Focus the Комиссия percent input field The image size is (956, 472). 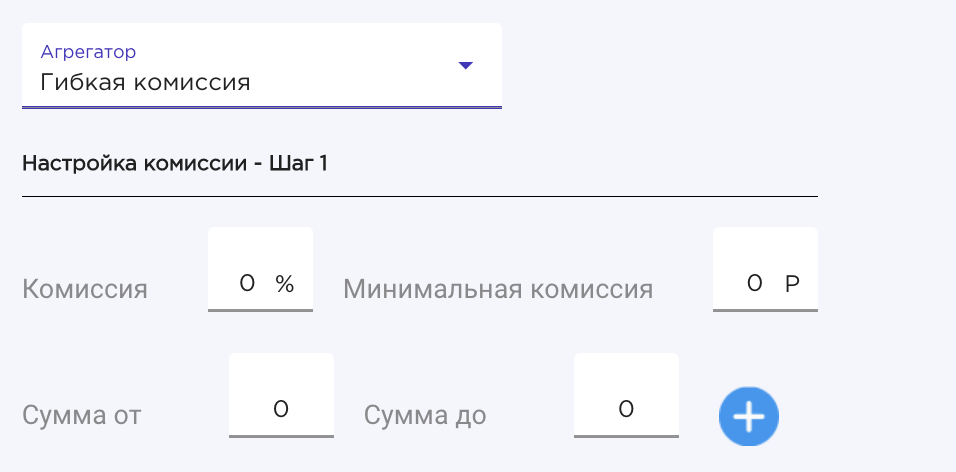pos(260,270)
